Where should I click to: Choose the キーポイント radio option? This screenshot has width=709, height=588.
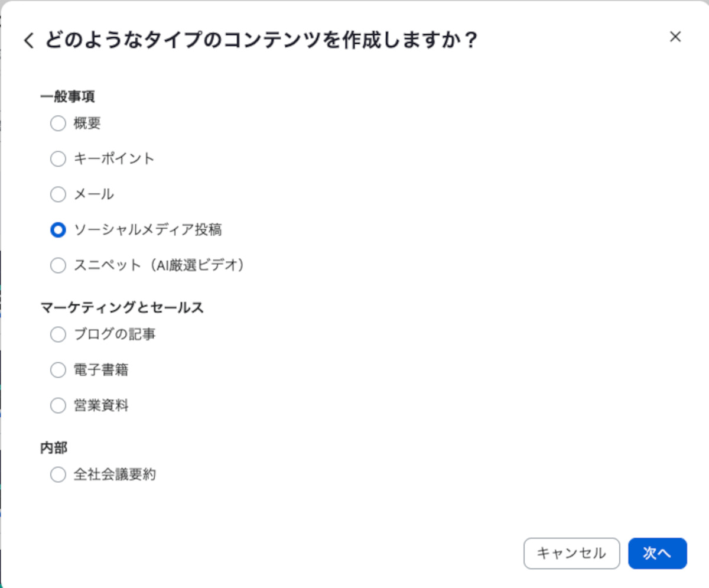pos(58,159)
